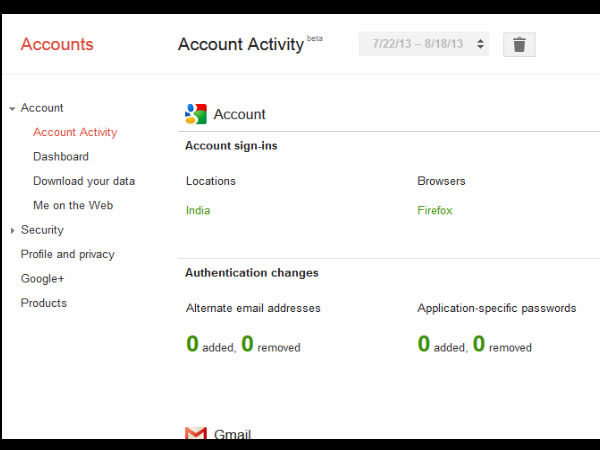Expand the Security section arrow
This screenshot has height=450, width=600.
coord(11,231)
